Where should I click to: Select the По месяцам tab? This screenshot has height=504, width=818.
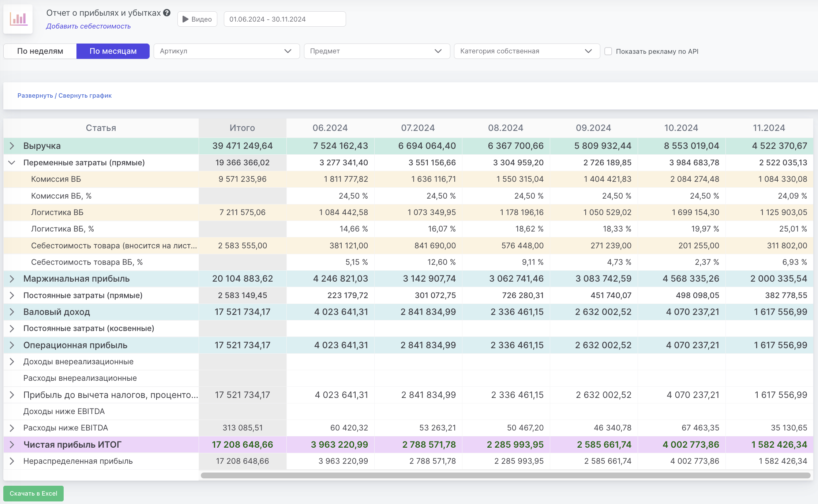point(113,51)
